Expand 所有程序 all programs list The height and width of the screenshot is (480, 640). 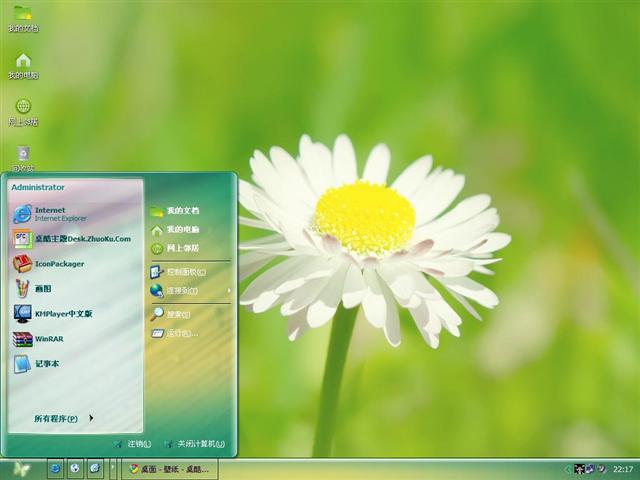click(x=62, y=418)
